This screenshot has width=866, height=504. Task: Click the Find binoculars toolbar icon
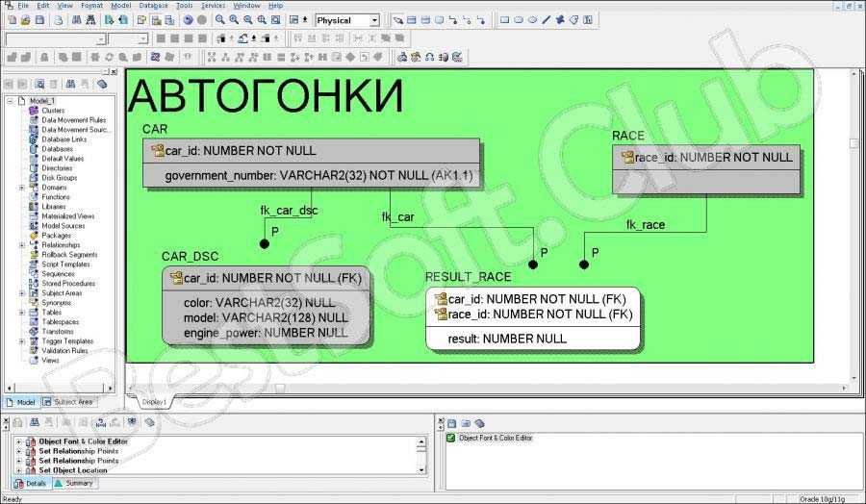click(x=77, y=20)
